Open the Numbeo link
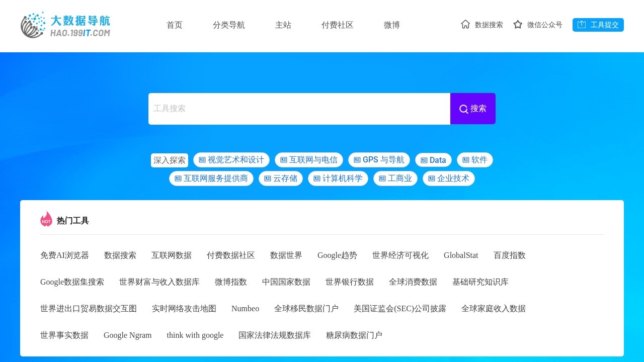Image resolution: width=644 pixels, height=362 pixels. click(x=245, y=309)
